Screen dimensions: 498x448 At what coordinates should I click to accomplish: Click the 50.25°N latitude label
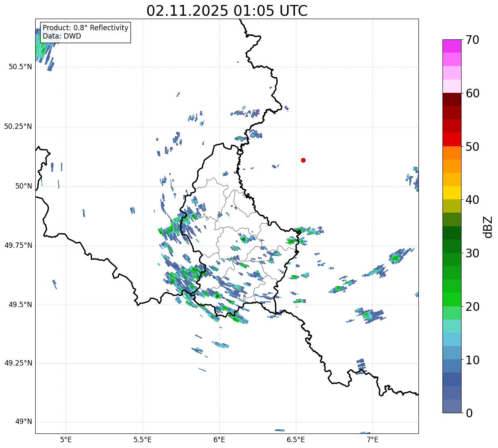click(18, 126)
